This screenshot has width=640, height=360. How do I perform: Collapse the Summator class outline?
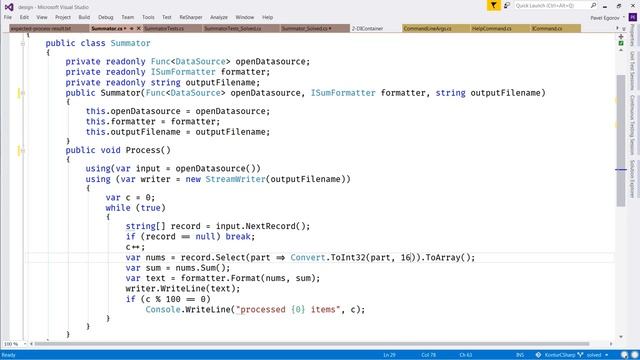point(23,43)
